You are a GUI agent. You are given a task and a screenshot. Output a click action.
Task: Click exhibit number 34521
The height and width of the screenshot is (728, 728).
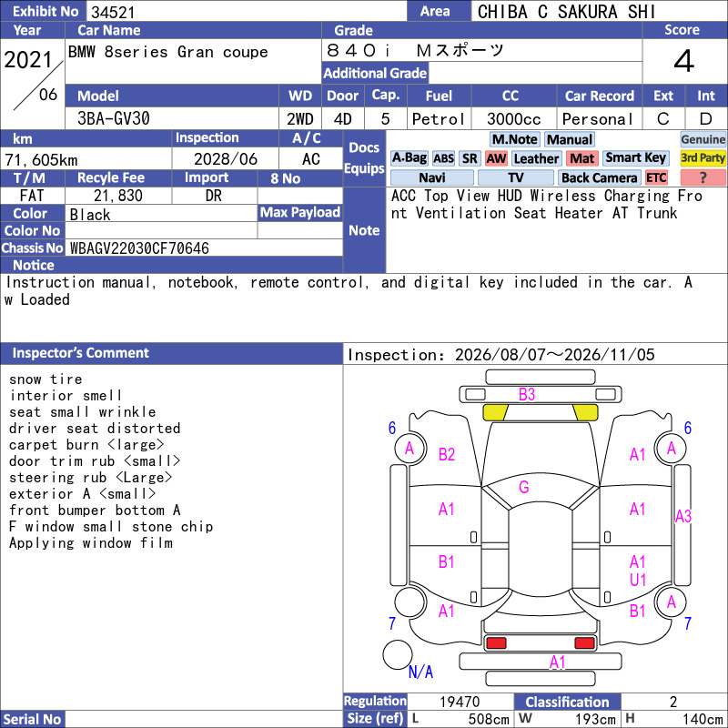click(x=113, y=12)
